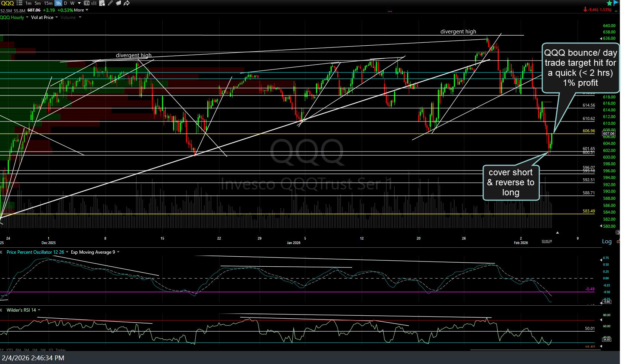Open the folder templates icon
Screen dimensions: 621x364
118,3
